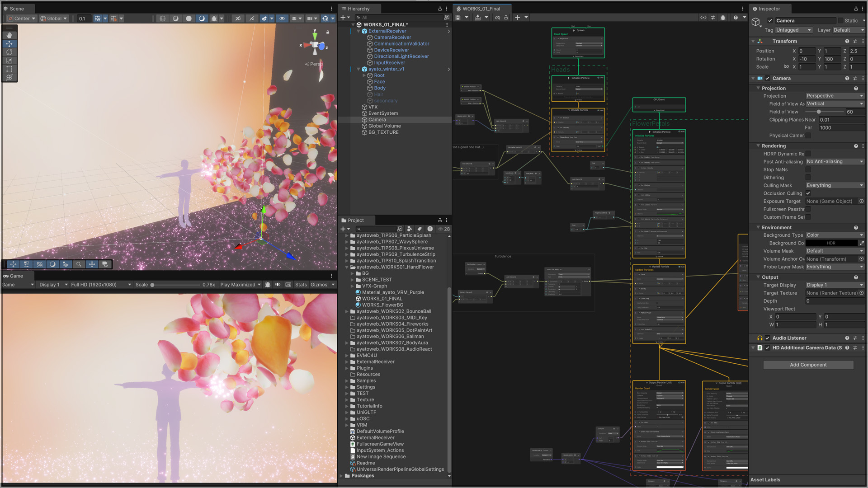This screenshot has width=868, height=488.
Task: Switch to the WORKS_01_Final graph tab
Action: pyautogui.click(x=481, y=9)
